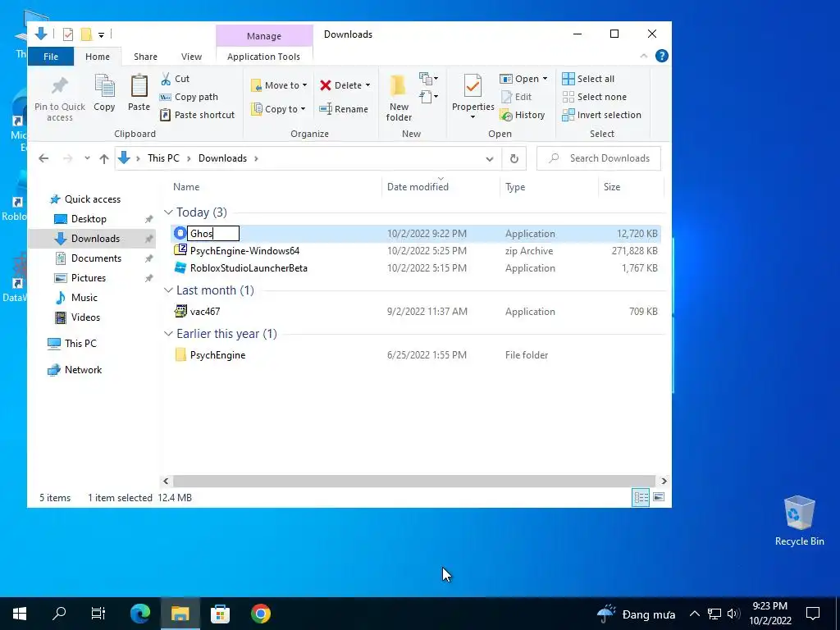Viewport: 840px width, 630px height.
Task: Select the vac467 application file
Action: (x=205, y=311)
